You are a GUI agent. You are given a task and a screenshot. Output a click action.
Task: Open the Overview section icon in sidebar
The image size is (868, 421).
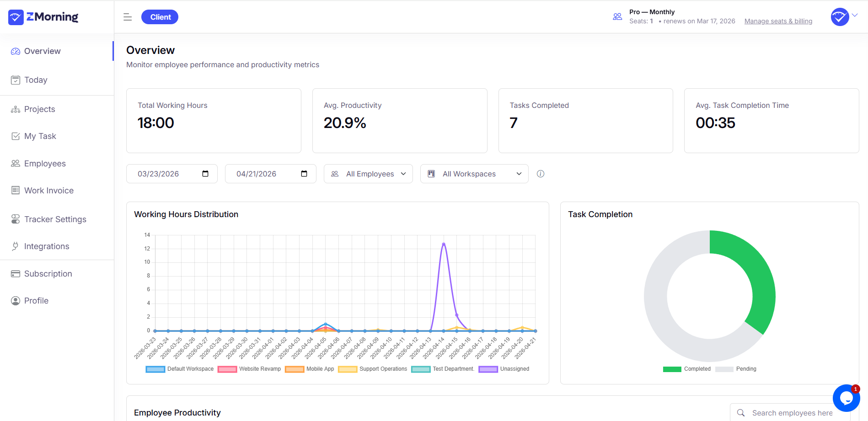(x=15, y=51)
